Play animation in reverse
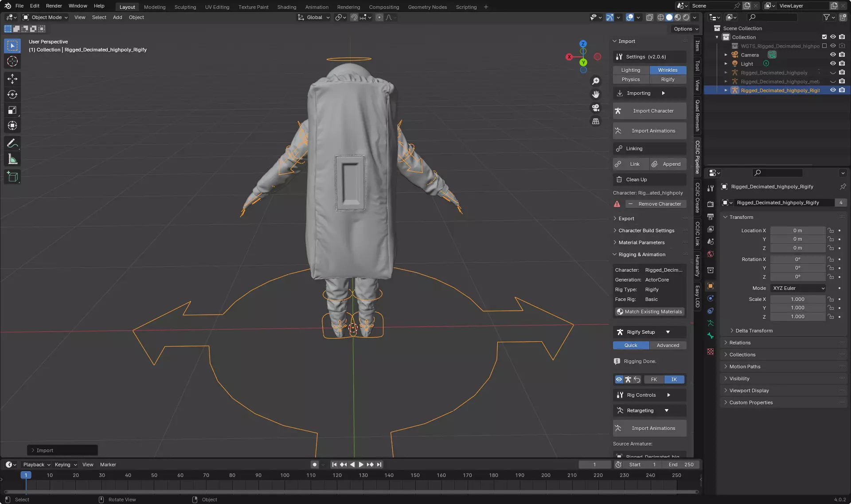The image size is (851, 504). click(352, 465)
